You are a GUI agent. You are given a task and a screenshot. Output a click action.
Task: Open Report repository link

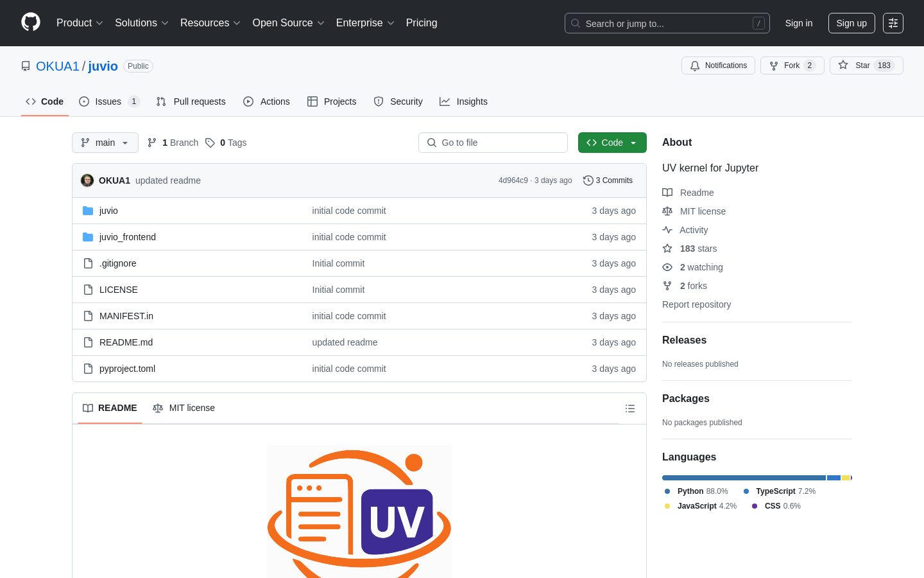pyautogui.click(x=696, y=304)
